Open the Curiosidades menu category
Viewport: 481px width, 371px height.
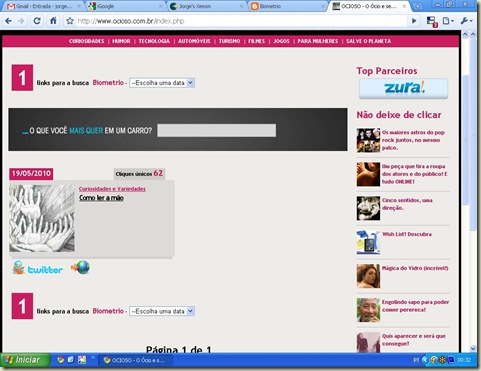tap(86, 41)
